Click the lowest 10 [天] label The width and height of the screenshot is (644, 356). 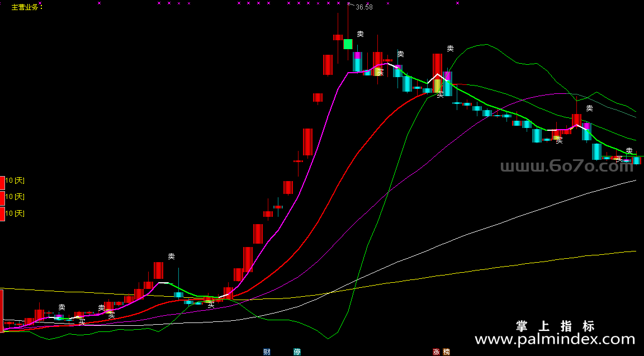tap(15, 213)
